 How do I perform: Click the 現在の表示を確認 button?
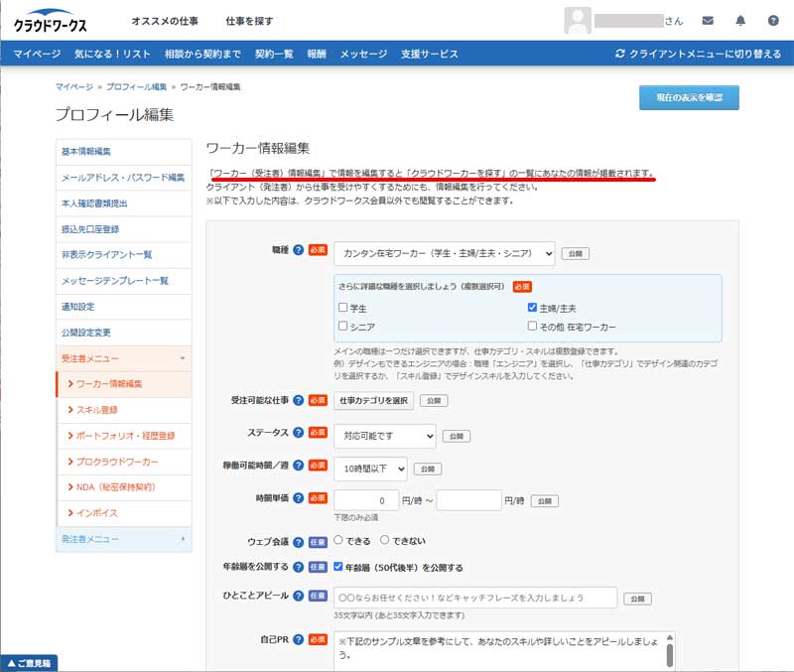[x=689, y=97]
